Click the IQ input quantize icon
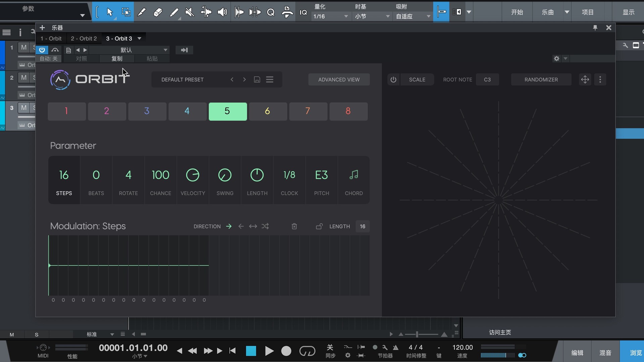 (303, 12)
